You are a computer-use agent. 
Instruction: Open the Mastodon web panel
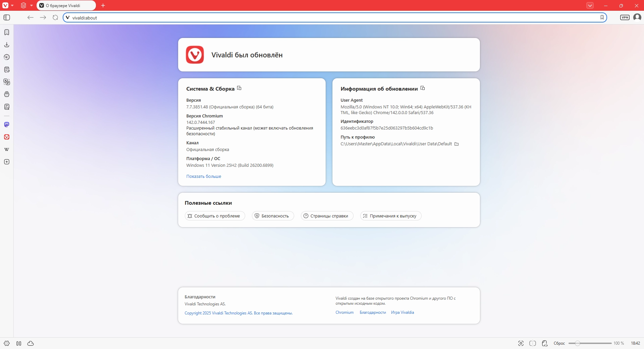click(x=7, y=124)
